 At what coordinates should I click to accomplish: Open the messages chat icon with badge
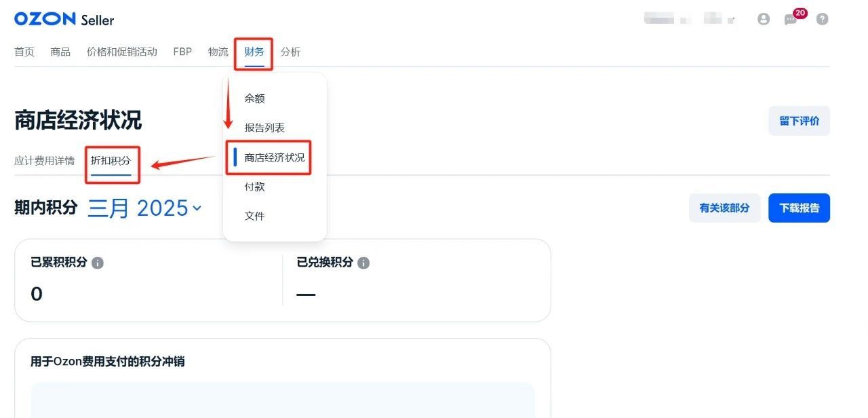pyautogui.click(x=792, y=18)
